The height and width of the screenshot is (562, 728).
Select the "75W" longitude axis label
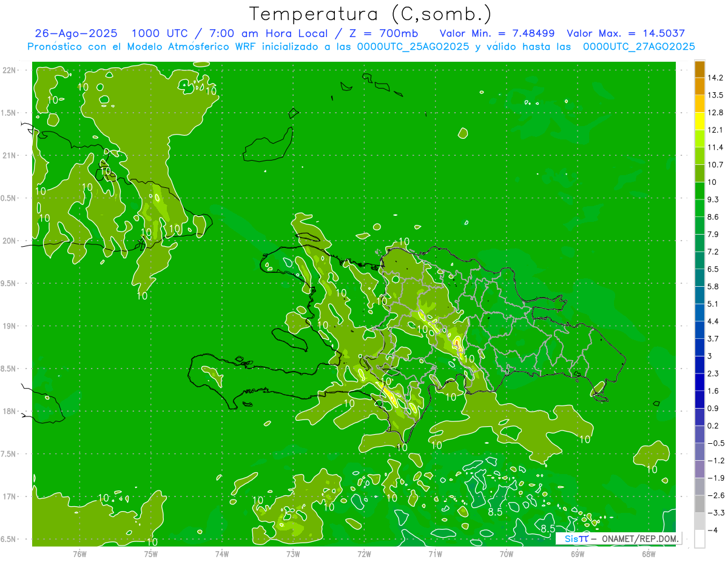click(151, 554)
